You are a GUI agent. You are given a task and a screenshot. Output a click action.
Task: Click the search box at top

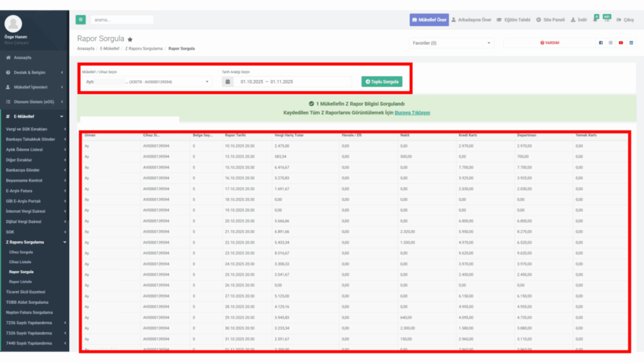click(x=122, y=19)
